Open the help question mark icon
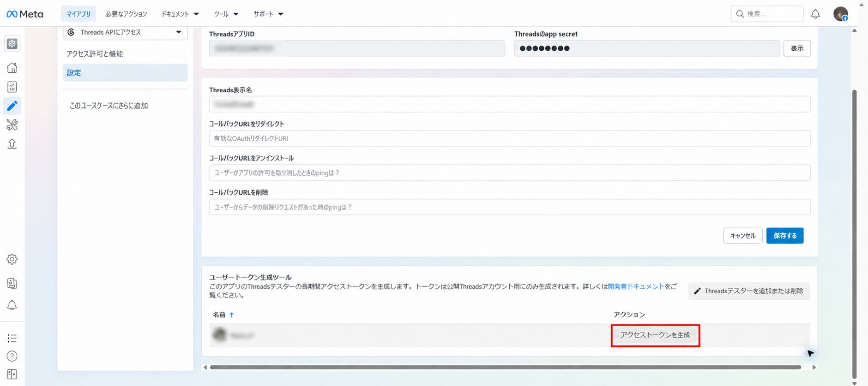 12,356
